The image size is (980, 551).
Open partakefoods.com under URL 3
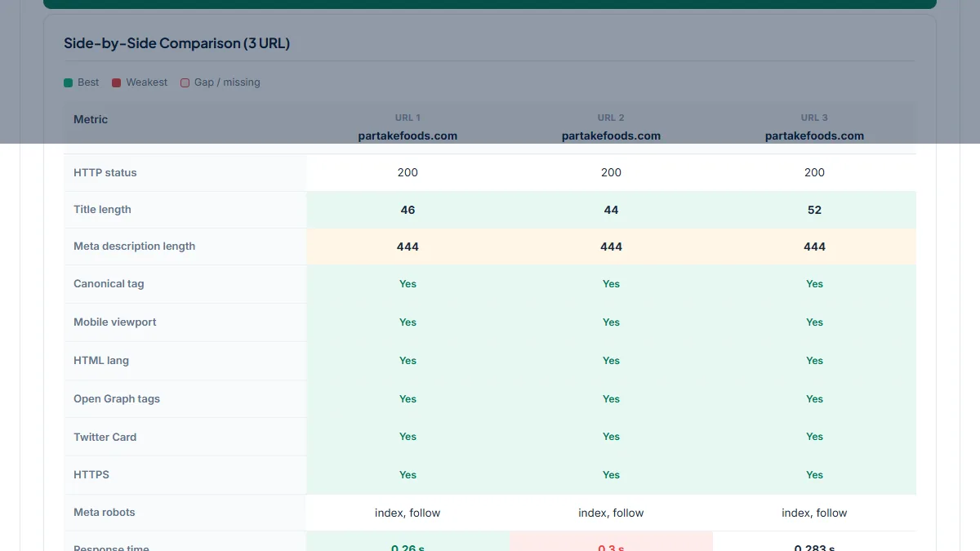tap(814, 136)
